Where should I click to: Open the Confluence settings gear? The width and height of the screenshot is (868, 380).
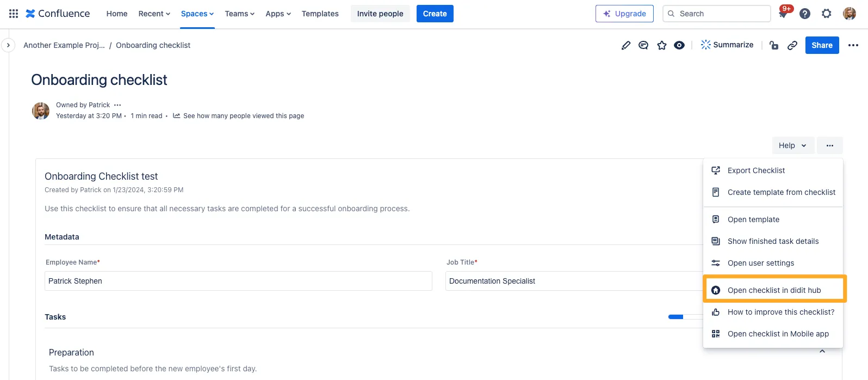pyautogui.click(x=827, y=14)
